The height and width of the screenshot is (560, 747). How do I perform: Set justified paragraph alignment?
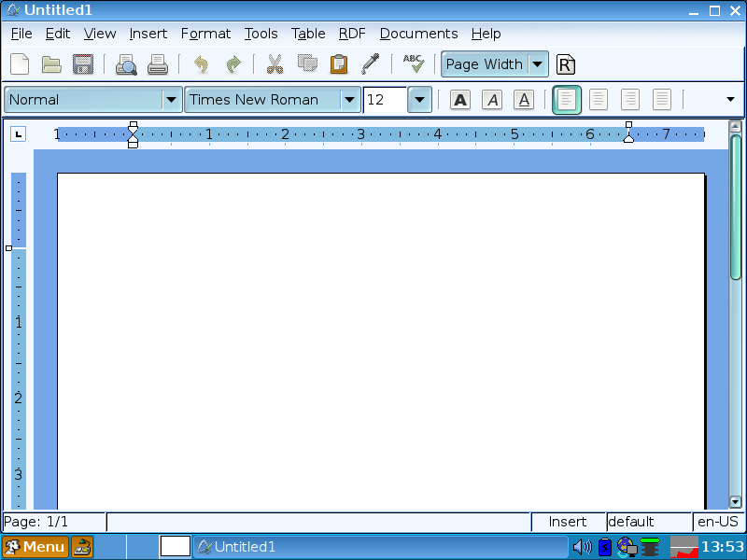pyautogui.click(x=662, y=100)
